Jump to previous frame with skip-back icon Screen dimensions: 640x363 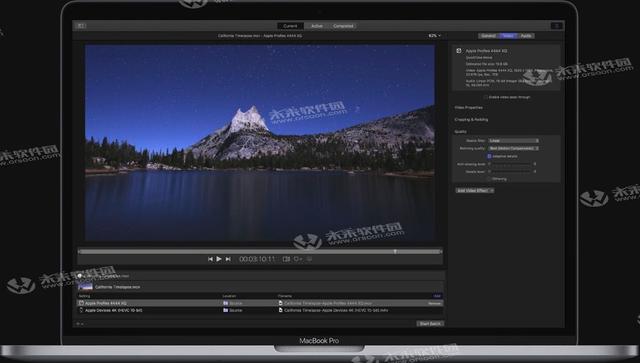(210, 259)
